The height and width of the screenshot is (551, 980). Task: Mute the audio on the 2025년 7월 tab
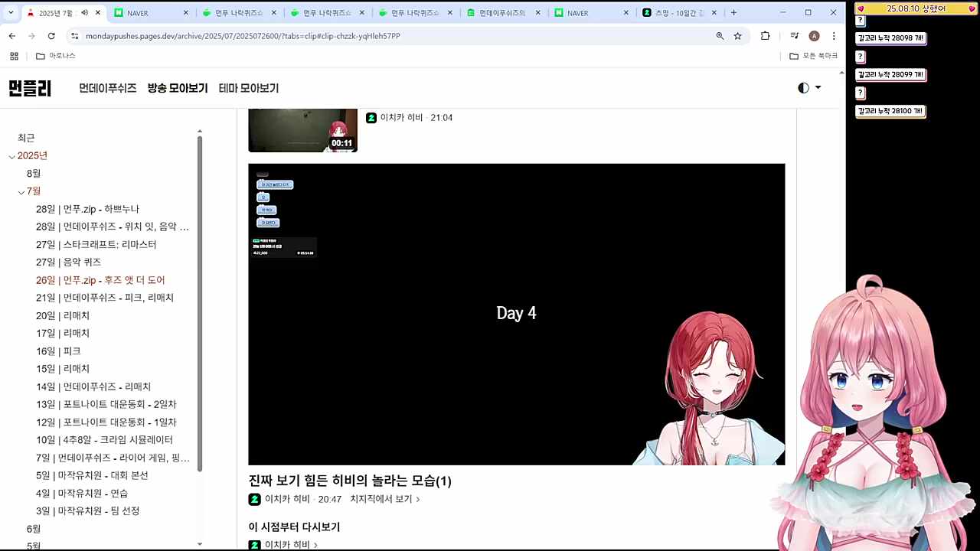coord(84,13)
